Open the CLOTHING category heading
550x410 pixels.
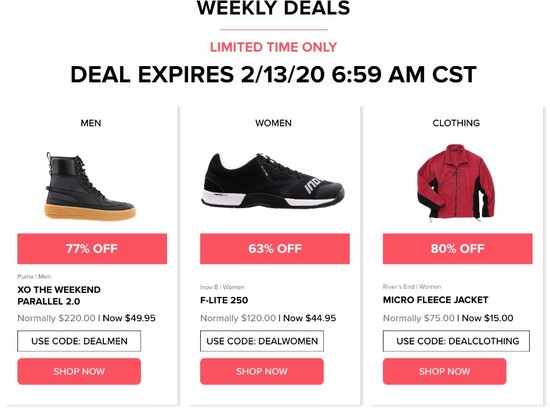point(456,123)
